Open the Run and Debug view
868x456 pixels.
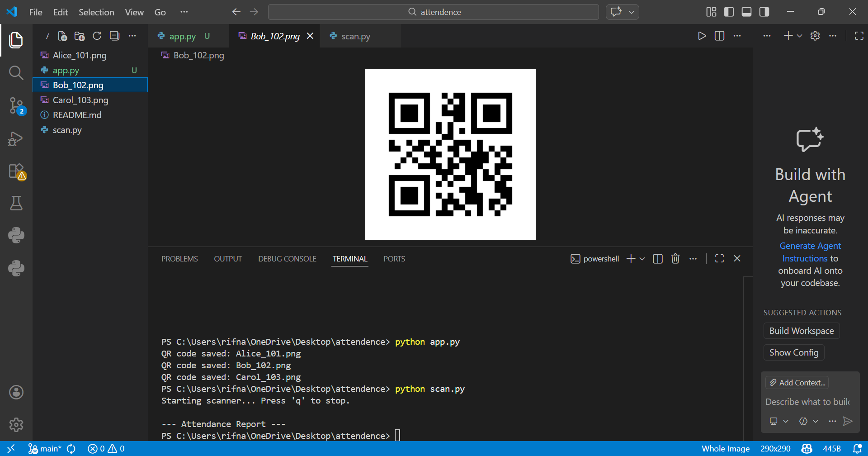coord(16,138)
